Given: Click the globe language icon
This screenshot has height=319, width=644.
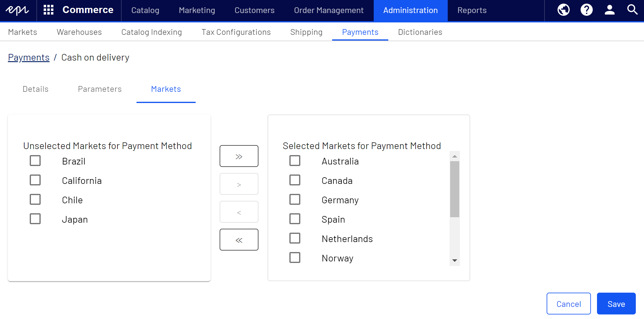Looking at the screenshot, I should pyautogui.click(x=564, y=10).
